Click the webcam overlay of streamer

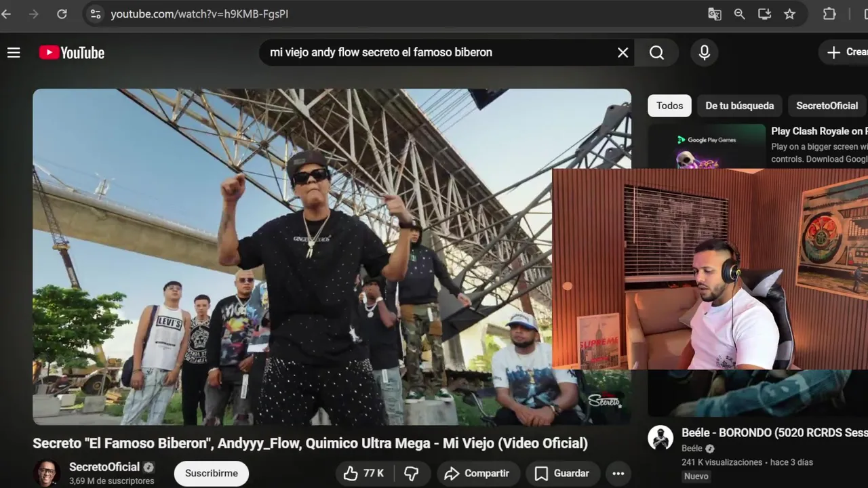[x=710, y=269]
